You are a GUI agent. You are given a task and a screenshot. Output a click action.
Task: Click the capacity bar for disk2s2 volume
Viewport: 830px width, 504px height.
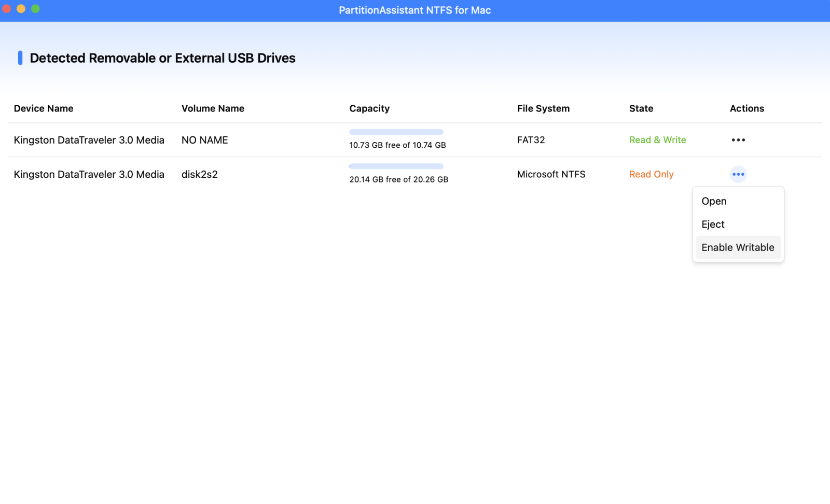pyautogui.click(x=396, y=166)
